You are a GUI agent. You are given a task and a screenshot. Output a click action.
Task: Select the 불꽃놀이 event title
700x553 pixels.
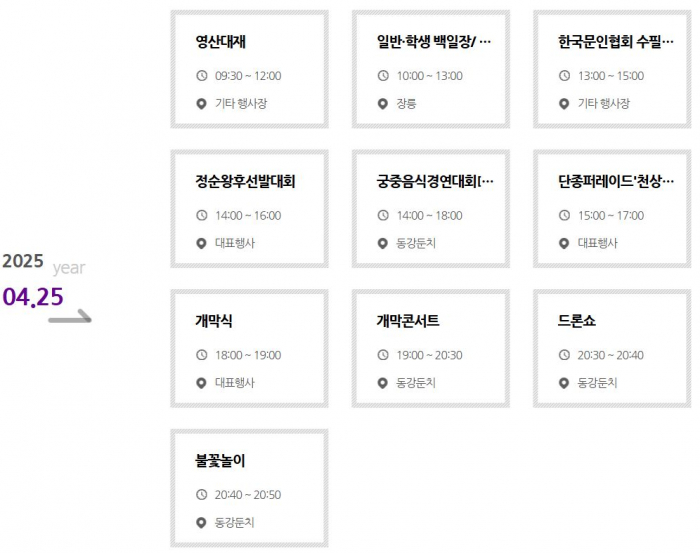221,461
